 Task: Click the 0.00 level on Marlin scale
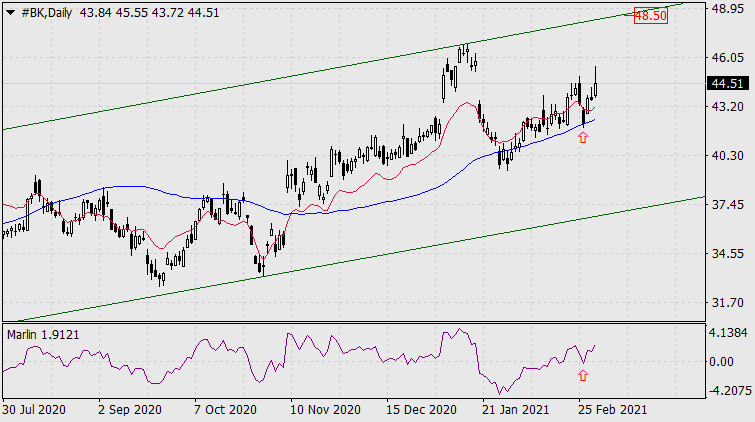coord(721,362)
